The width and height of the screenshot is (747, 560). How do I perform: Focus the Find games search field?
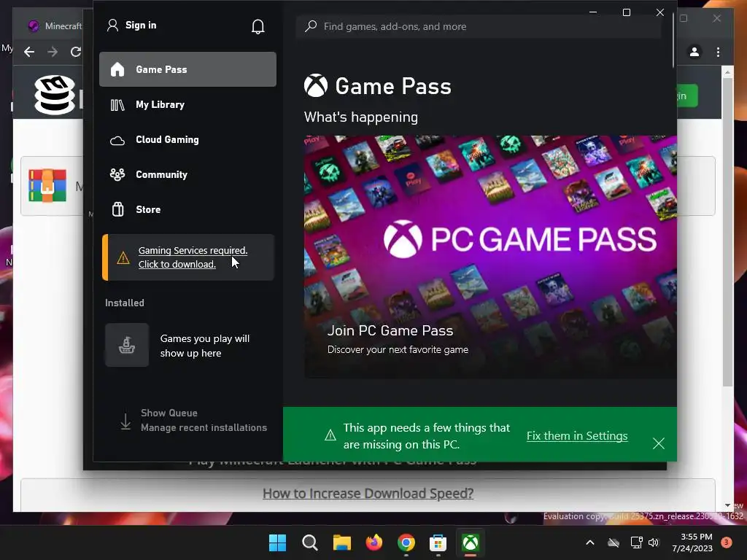(x=479, y=26)
